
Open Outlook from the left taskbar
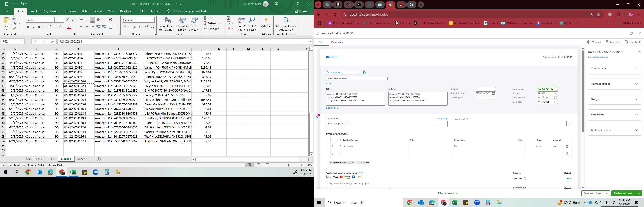[x=39, y=172]
